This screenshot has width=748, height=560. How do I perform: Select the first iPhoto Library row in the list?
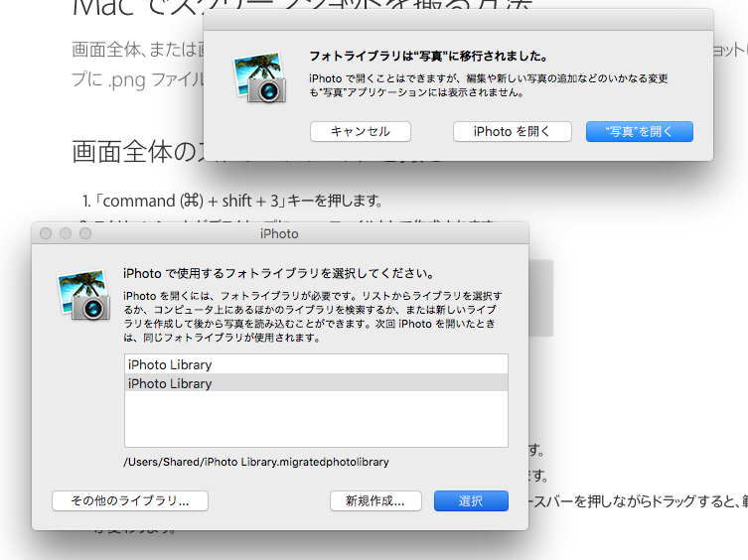(x=316, y=364)
